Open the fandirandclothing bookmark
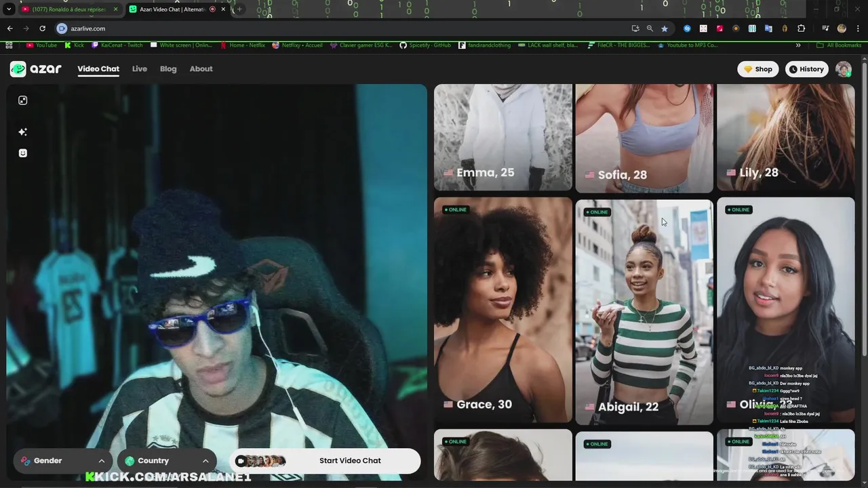Image resolution: width=868 pixels, height=488 pixels. click(x=484, y=45)
